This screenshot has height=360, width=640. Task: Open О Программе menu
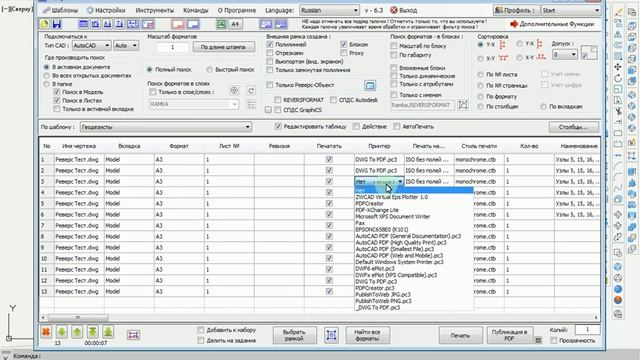tap(237, 10)
